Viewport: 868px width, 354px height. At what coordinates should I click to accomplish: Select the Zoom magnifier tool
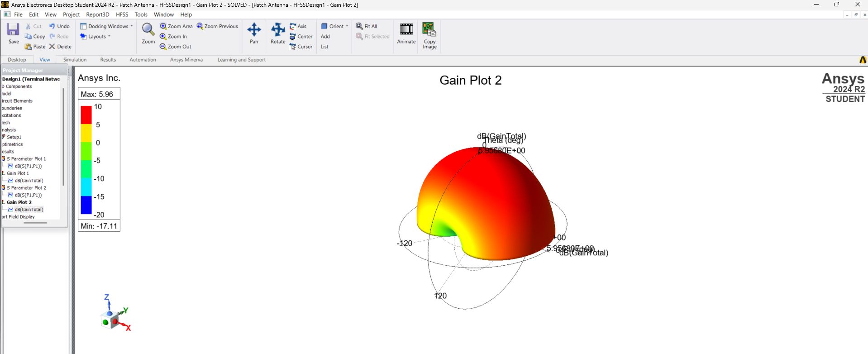(148, 33)
